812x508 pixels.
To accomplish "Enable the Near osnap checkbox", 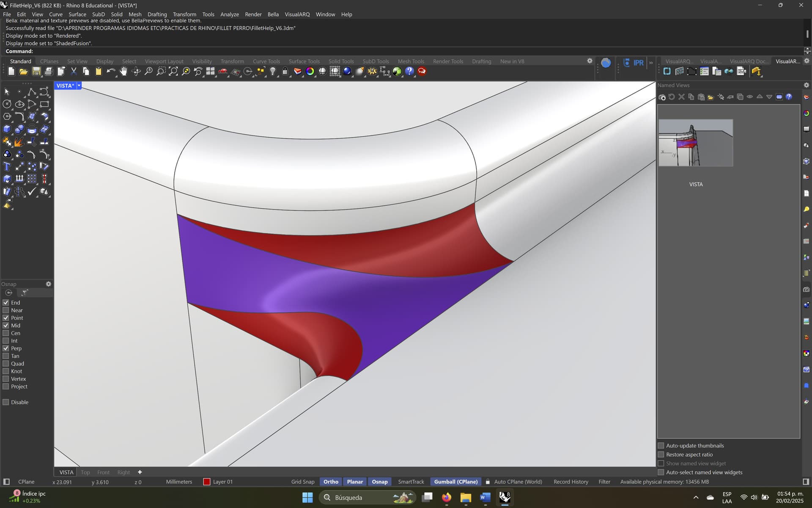I will pyautogui.click(x=6, y=310).
